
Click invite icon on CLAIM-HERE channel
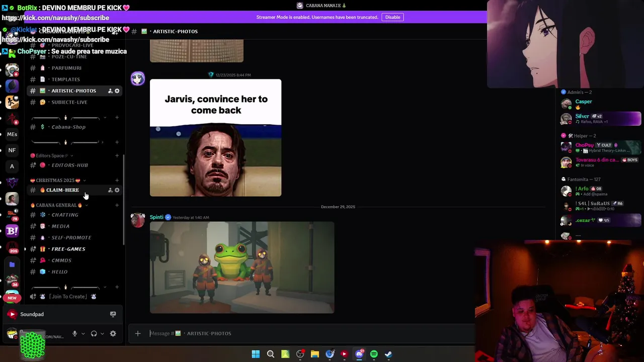click(110, 190)
